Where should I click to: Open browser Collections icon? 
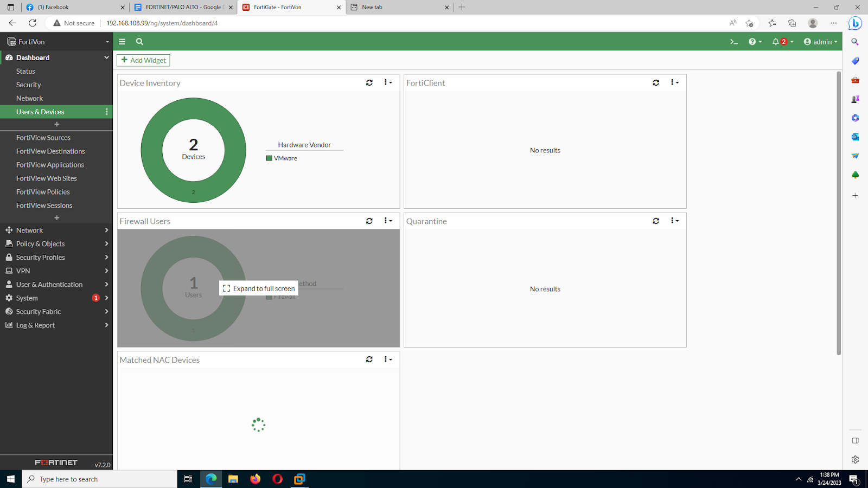point(792,23)
